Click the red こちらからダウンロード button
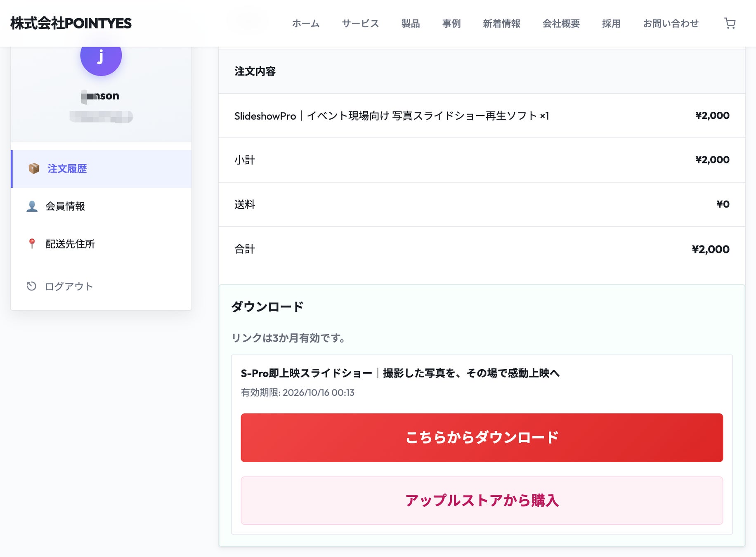This screenshot has width=756, height=557. pos(482,438)
